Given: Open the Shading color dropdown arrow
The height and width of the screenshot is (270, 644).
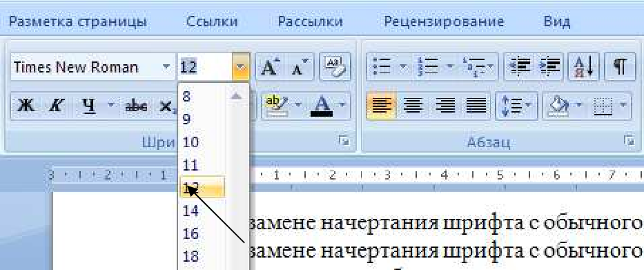Looking at the screenshot, I should (580, 105).
